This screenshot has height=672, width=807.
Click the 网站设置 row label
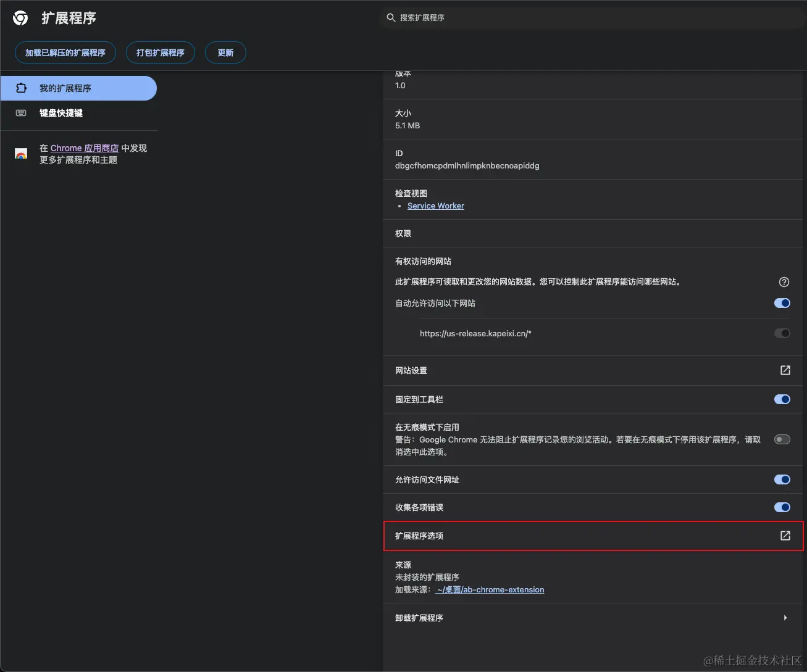[x=411, y=370]
